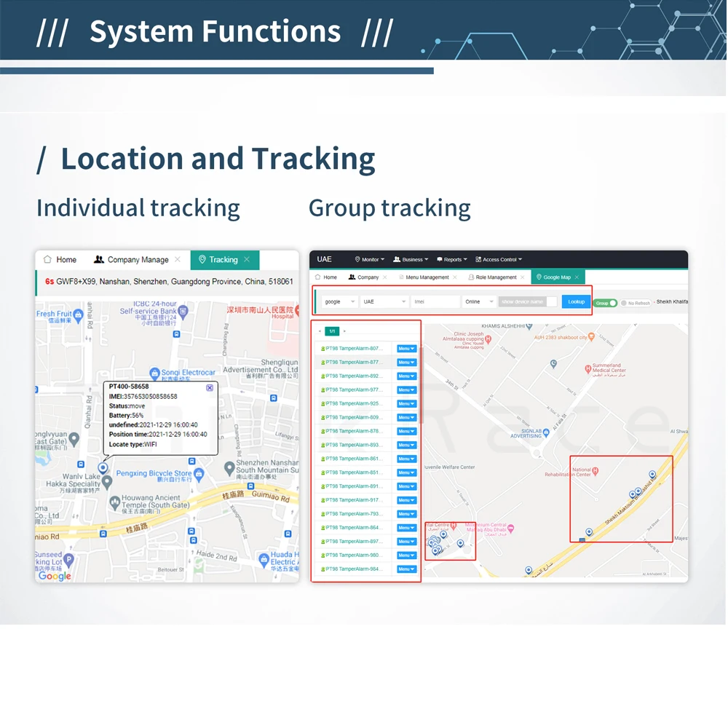This screenshot has height=728, width=728.
Task: Click the Sunseed parking lot pin
Action: pyautogui.click(x=68, y=560)
